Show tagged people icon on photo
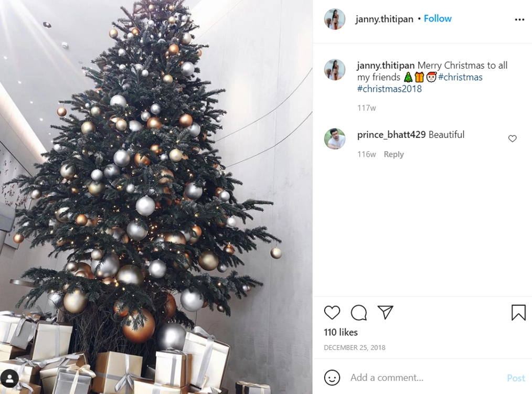 tap(9, 378)
